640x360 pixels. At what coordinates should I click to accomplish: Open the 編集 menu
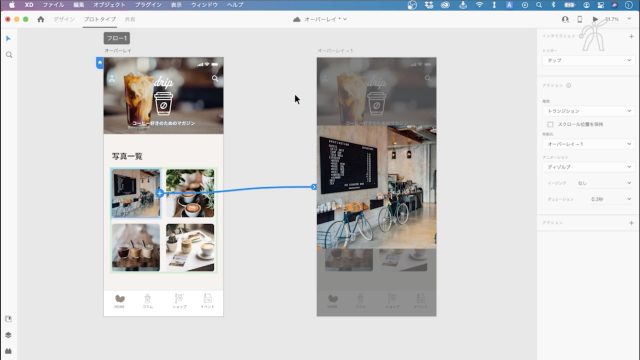coord(79,5)
